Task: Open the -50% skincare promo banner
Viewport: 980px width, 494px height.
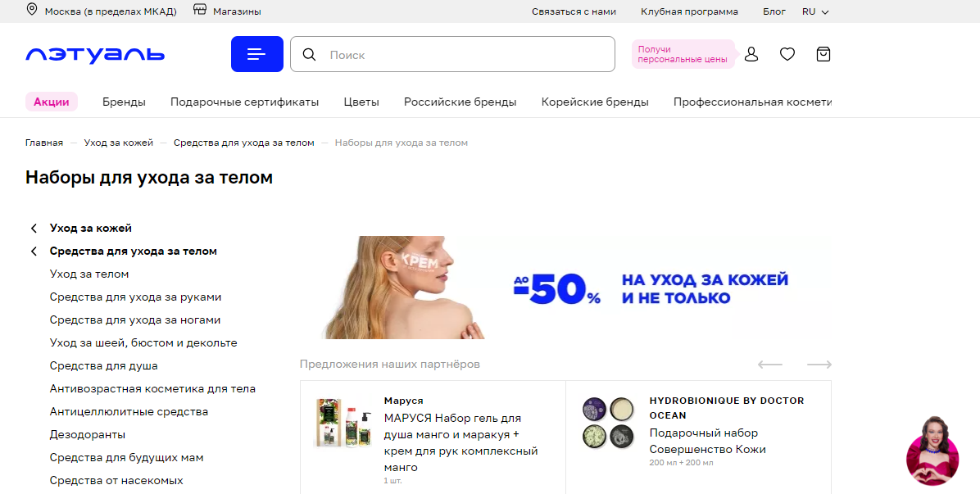Action: 576,288
